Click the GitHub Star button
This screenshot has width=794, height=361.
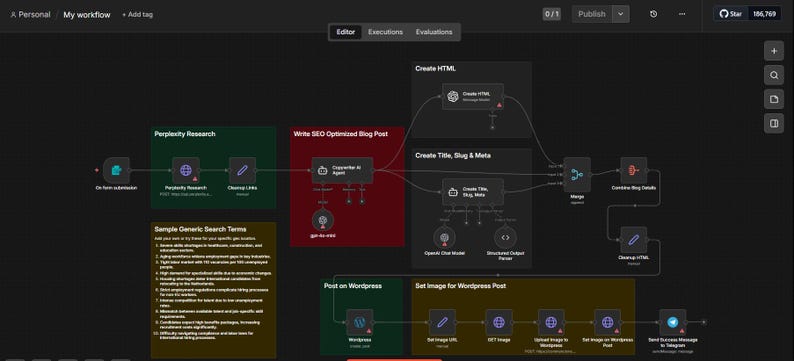[x=731, y=14]
